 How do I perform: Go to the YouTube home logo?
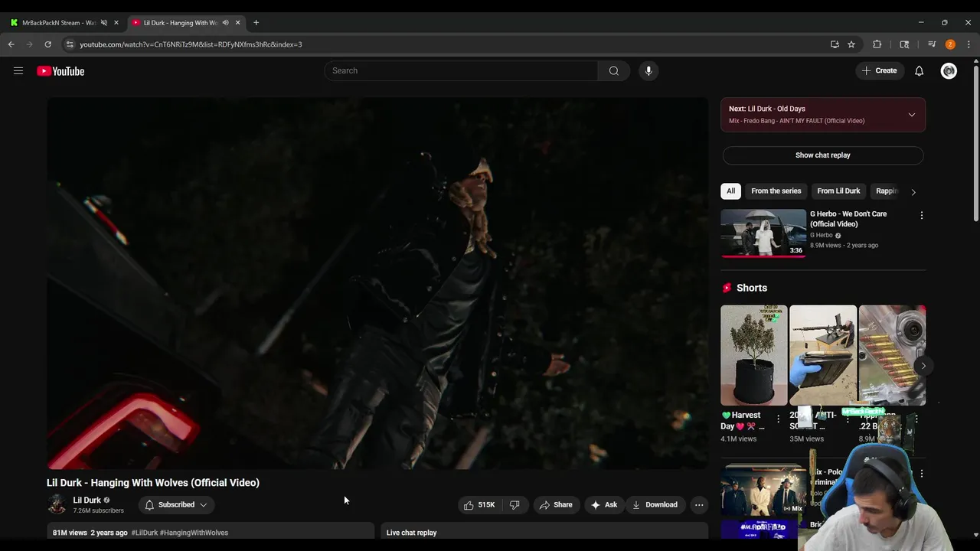(x=60, y=71)
